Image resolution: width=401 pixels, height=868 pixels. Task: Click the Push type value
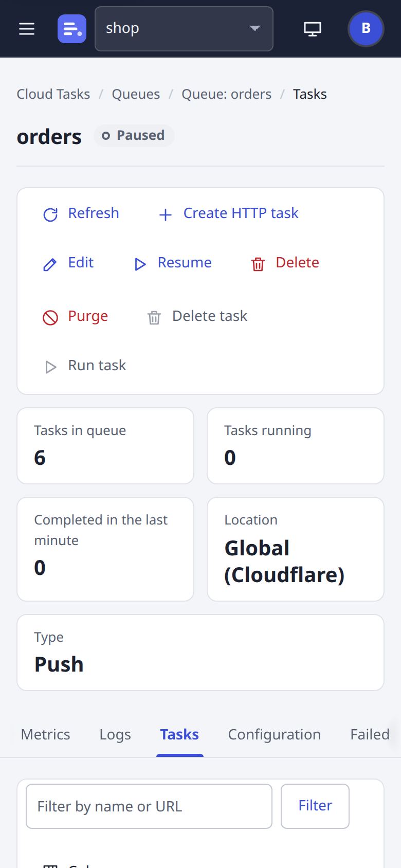point(59,664)
